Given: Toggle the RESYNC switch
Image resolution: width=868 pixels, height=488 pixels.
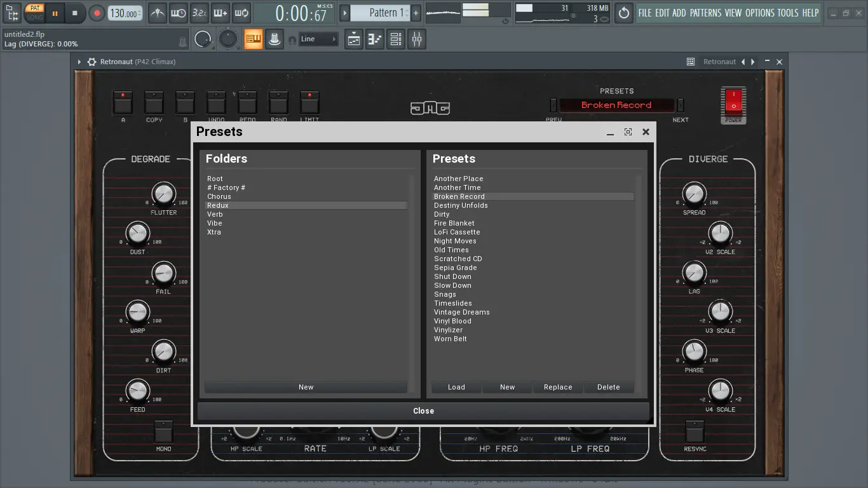Looking at the screenshot, I should pos(695,431).
